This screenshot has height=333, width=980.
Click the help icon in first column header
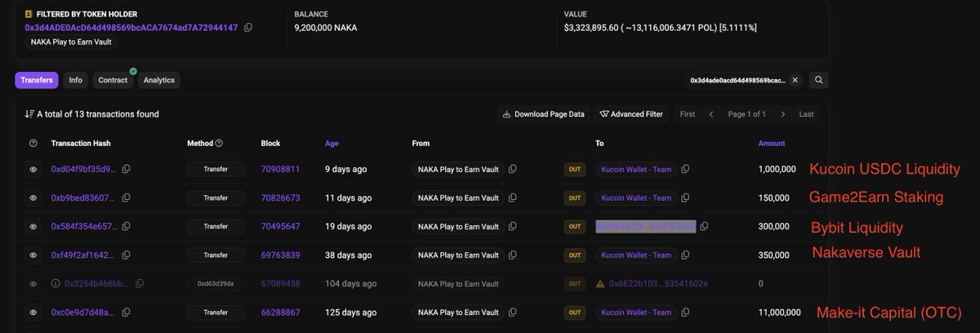(x=33, y=143)
